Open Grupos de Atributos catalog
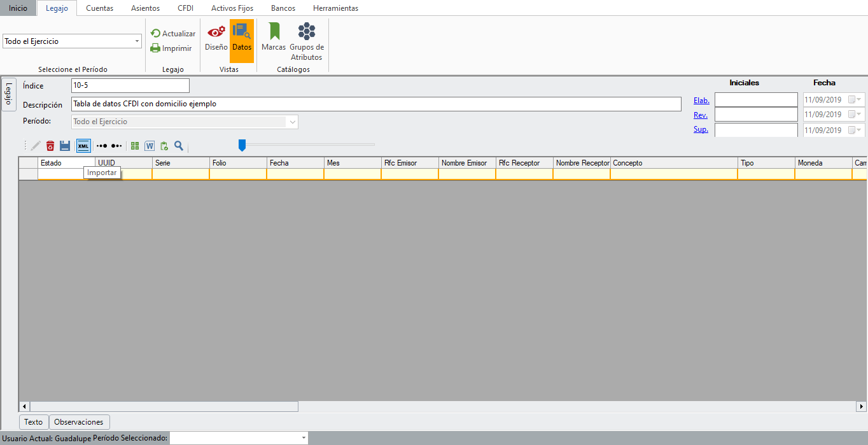Viewport: 868px width, 445px height. point(307,42)
